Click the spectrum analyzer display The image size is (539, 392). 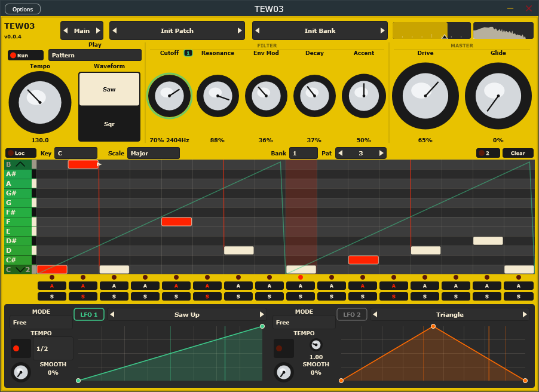503,30
